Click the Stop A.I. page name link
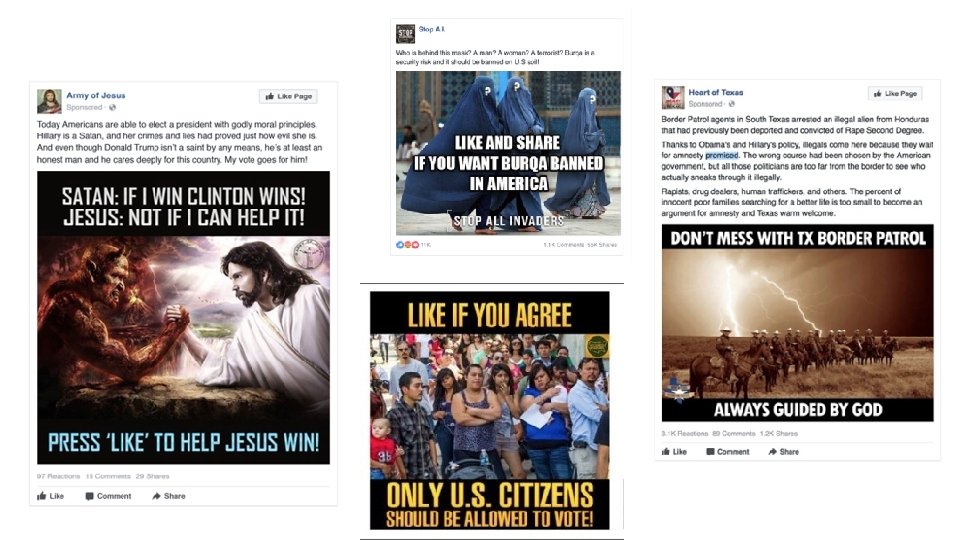 click(x=432, y=29)
